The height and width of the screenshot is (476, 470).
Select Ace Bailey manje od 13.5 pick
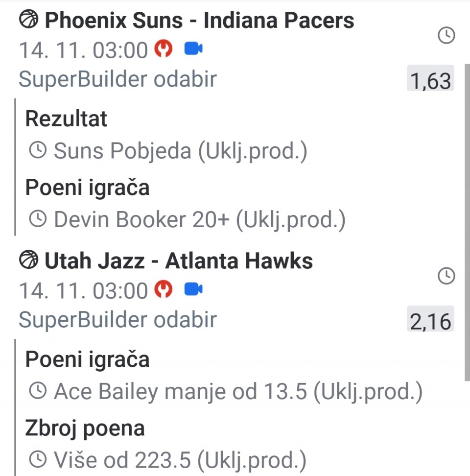238,391
